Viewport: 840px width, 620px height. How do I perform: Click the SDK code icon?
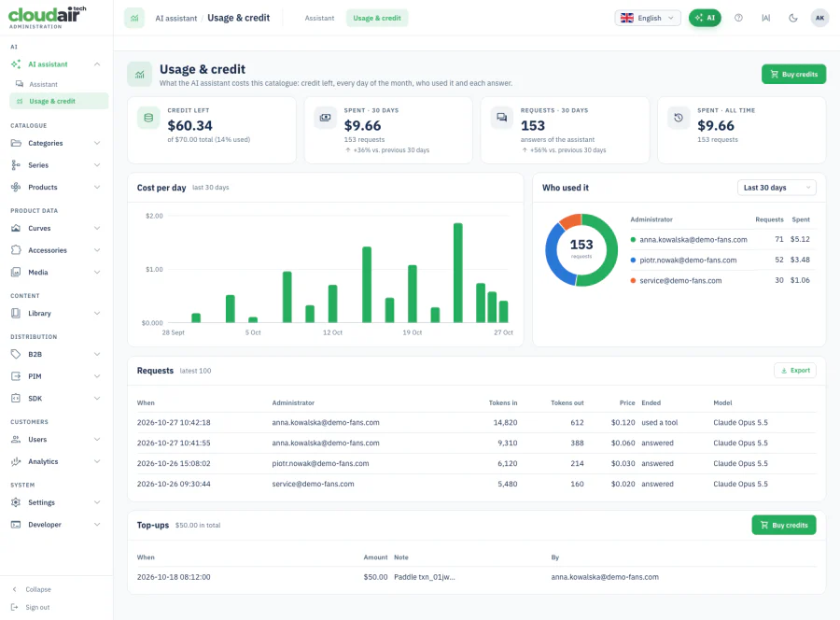click(16, 398)
